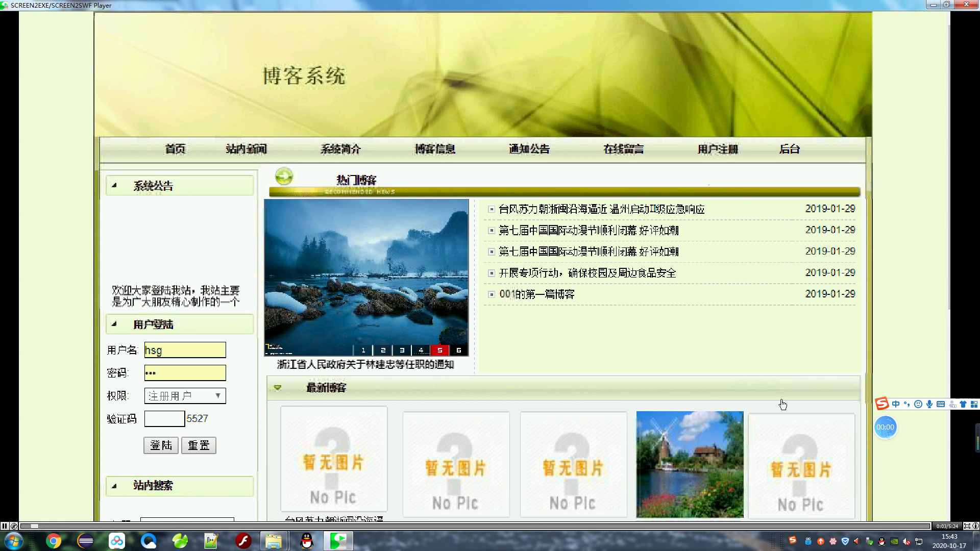Click the 重置 button
This screenshot has height=551, width=980.
(x=199, y=445)
